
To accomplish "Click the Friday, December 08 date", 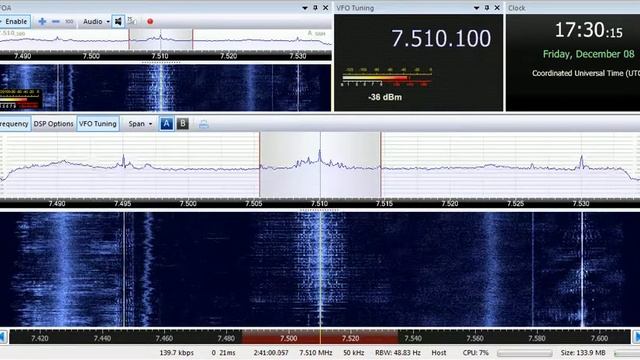I will click(x=589, y=54).
